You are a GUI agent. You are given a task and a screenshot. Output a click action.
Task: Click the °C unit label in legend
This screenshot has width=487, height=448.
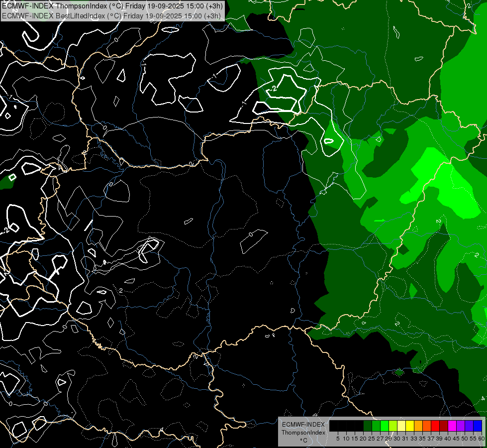303,440
